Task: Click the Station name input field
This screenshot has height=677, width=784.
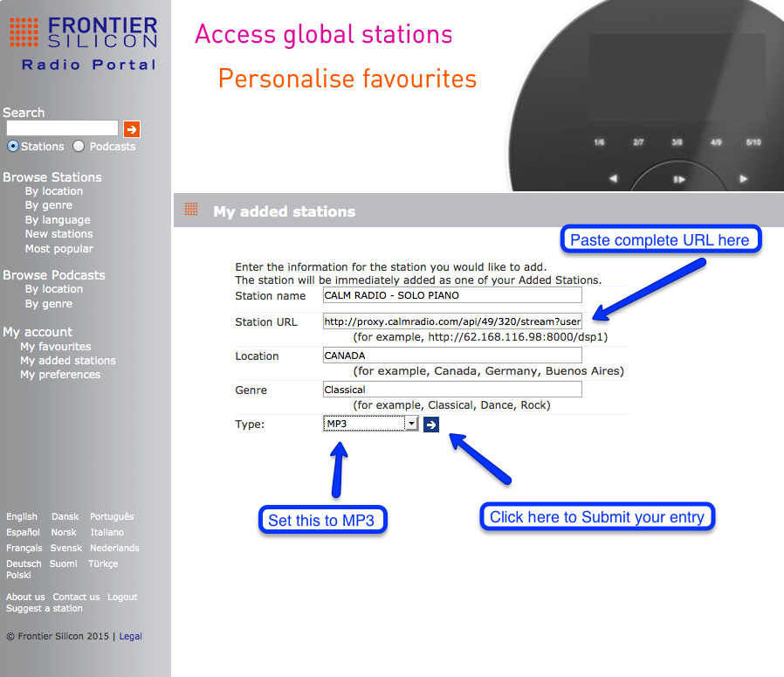Action: coord(451,296)
